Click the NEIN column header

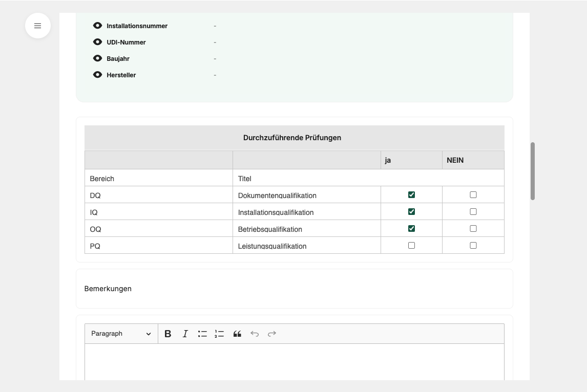(x=473, y=160)
